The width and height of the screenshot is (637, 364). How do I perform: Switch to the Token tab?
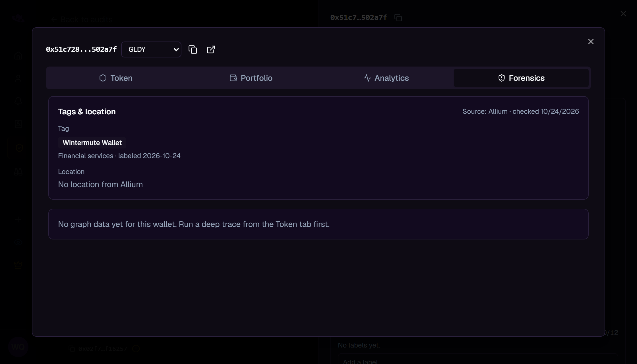click(x=116, y=78)
